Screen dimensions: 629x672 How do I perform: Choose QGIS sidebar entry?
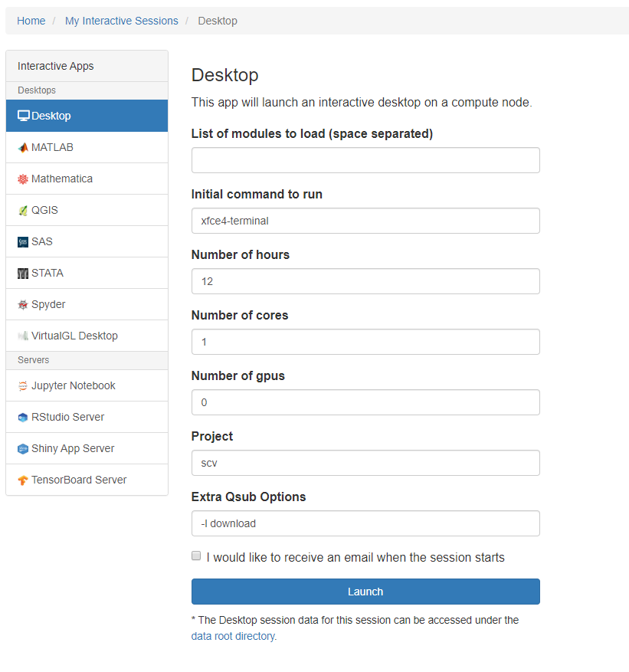tap(87, 210)
